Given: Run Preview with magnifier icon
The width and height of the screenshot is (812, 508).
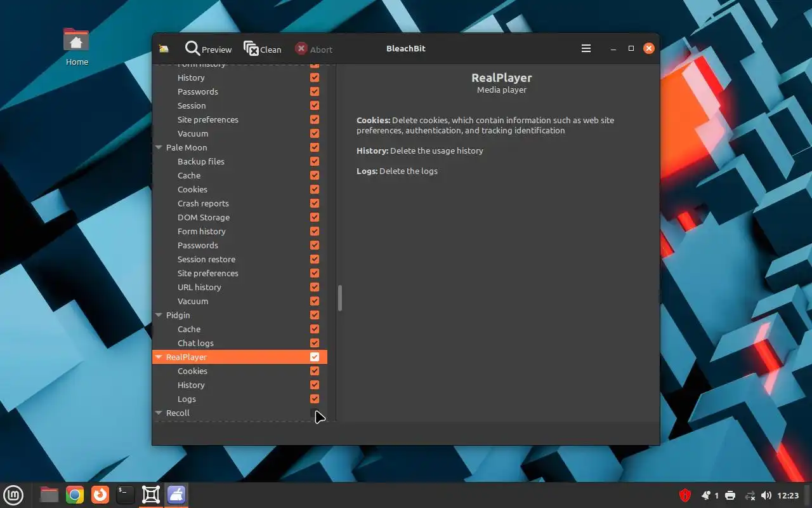Looking at the screenshot, I should [208, 49].
